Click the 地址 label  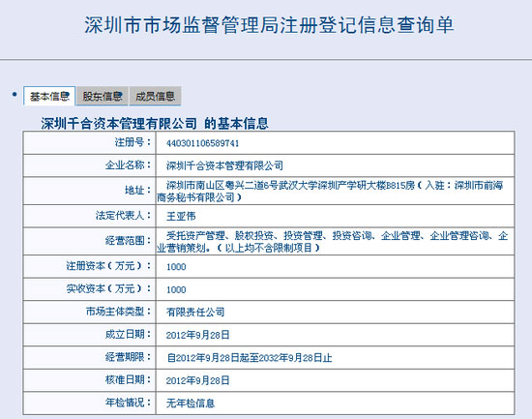coord(137,191)
